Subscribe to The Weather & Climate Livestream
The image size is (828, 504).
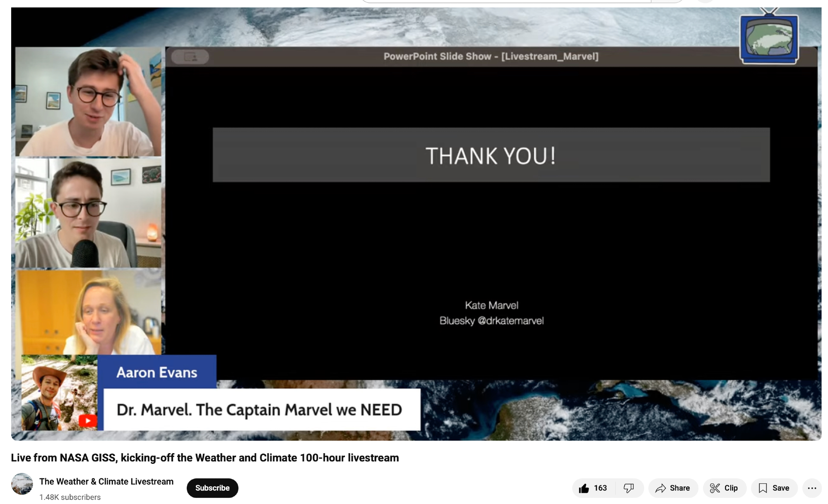tap(212, 488)
